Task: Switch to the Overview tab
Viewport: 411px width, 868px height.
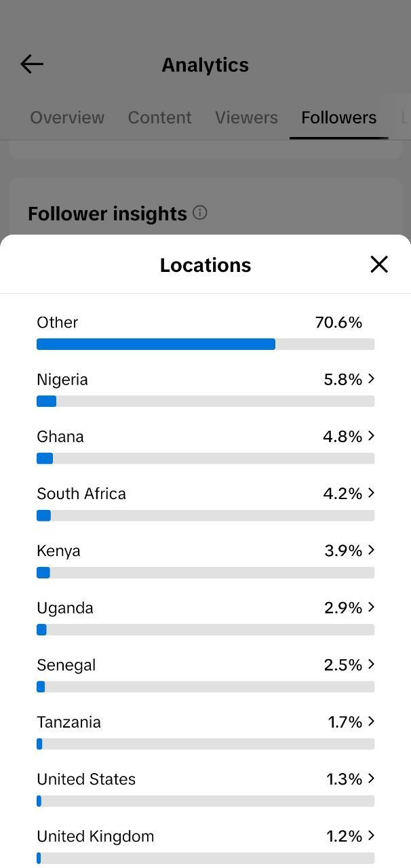Action: pos(67,117)
